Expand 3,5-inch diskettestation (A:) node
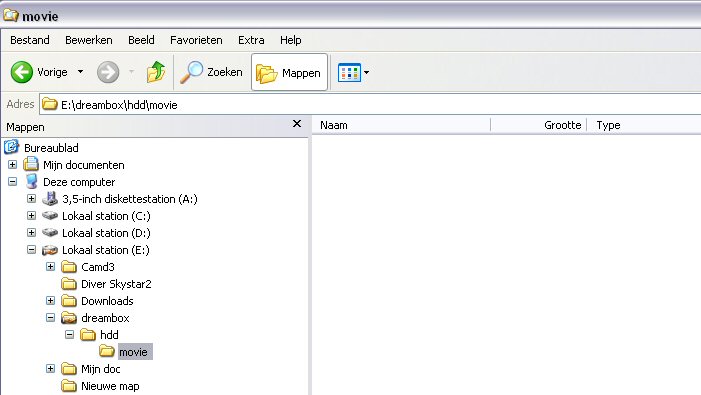The image size is (701, 395). coord(31,198)
